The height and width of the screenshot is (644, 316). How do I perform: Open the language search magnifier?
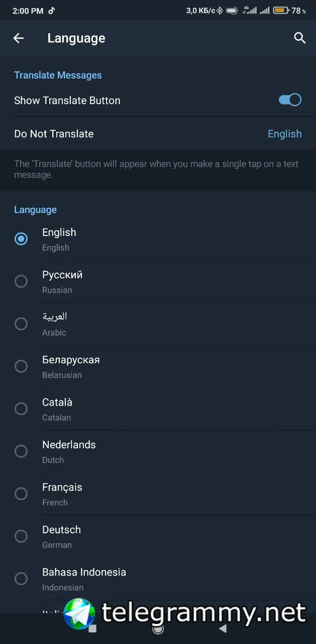[299, 38]
